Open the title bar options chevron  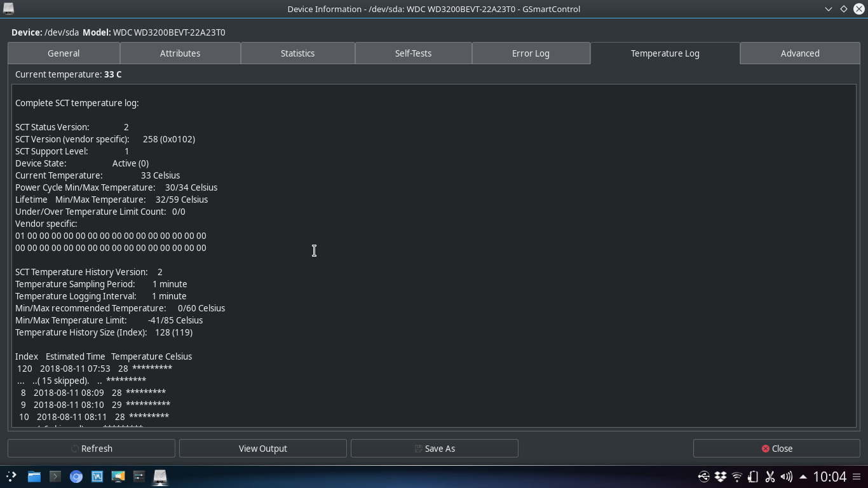tap(828, 9)
